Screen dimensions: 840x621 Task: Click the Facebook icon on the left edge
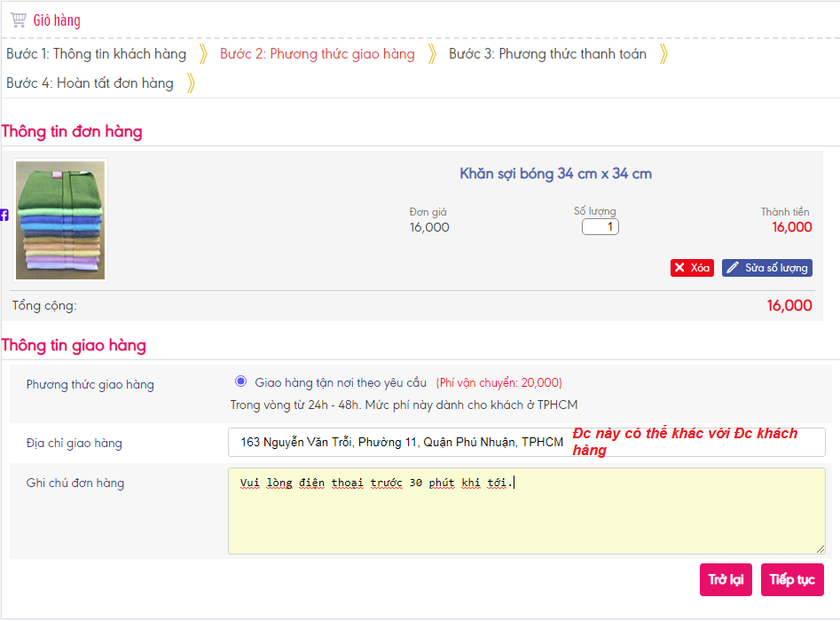click(x=4, y=215)
